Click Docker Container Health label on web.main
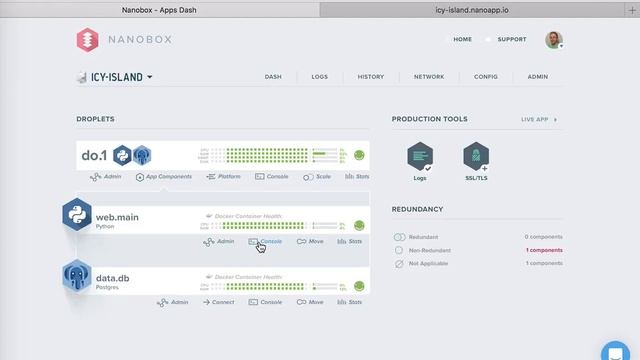The image size is (640, 360). tap(248, 216)
